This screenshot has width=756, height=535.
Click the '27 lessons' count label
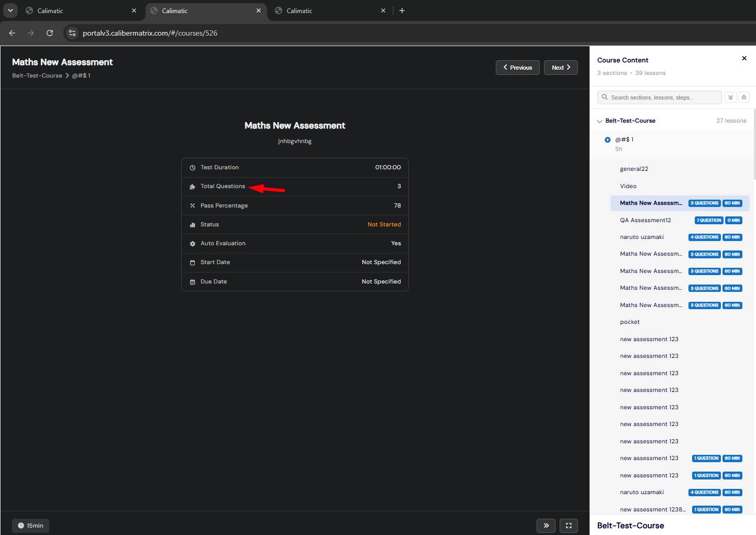pyautogui.click(x=731, y=121)
